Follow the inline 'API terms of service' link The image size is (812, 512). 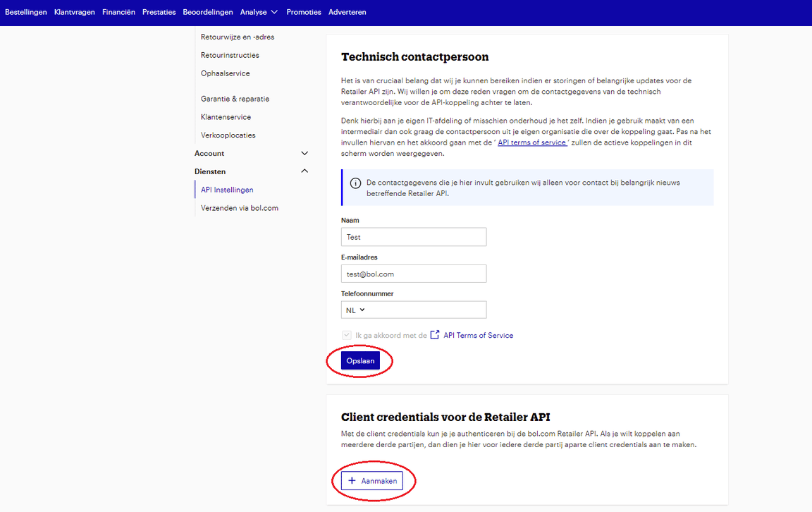[532, 142]
